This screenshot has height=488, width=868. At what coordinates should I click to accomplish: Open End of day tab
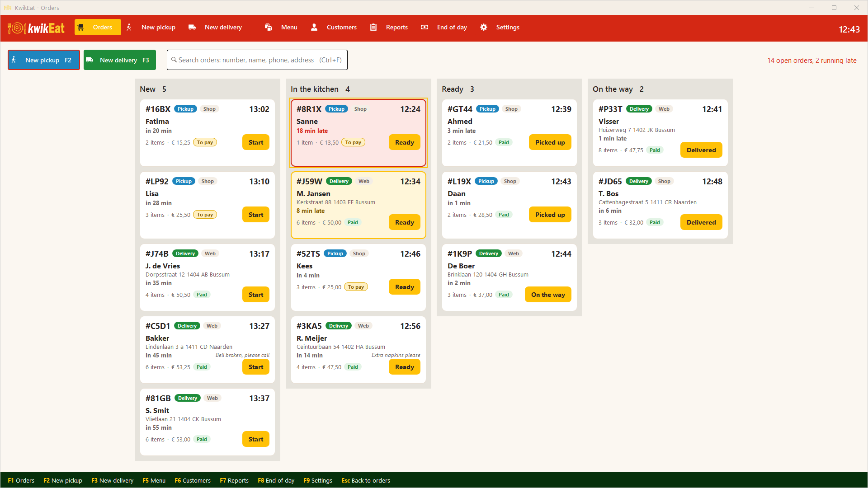[444, 27]
